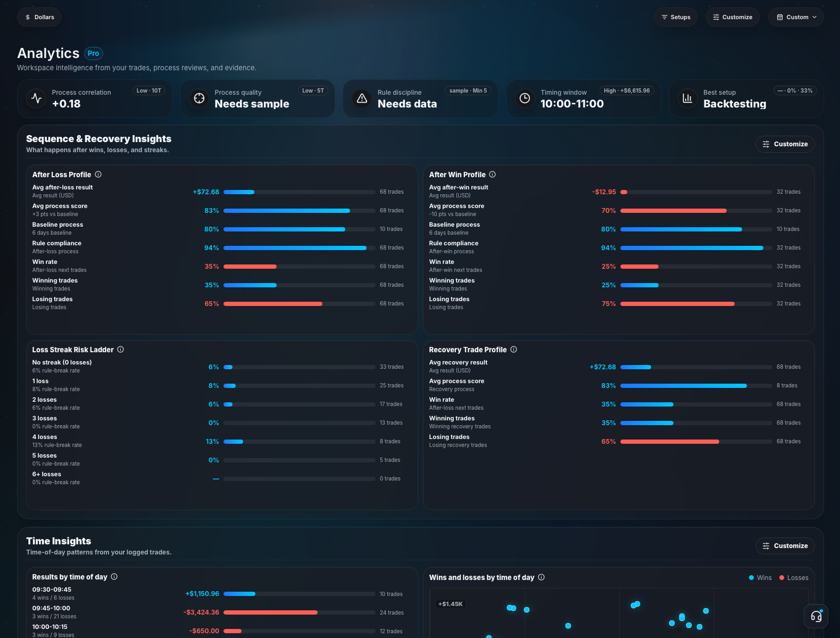Click '+$1,150.96' time of day result

point(202,594)
